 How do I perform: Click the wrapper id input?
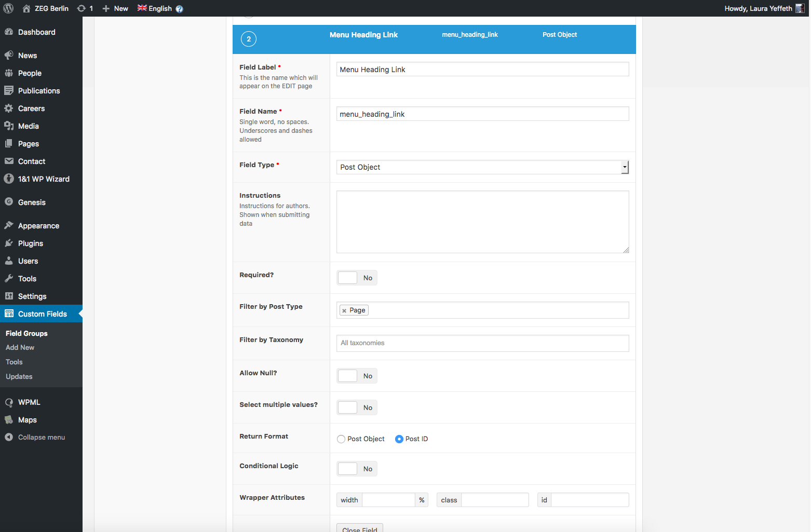(590, 500)
